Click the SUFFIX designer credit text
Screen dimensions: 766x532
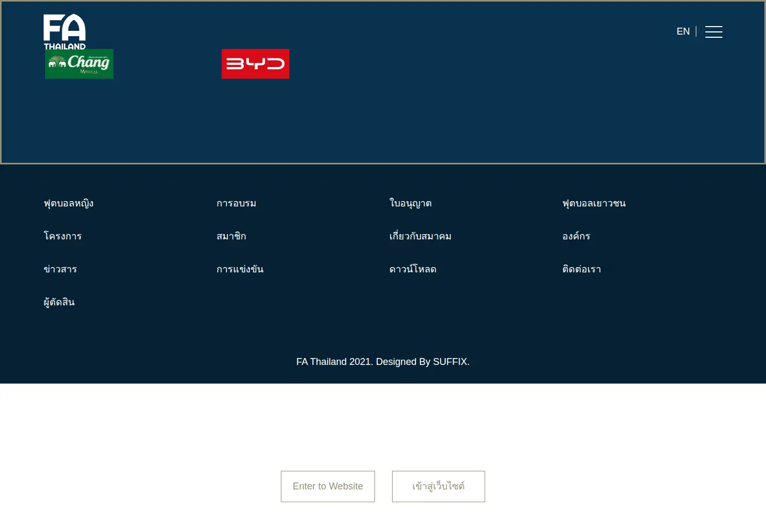click(451, 362)
